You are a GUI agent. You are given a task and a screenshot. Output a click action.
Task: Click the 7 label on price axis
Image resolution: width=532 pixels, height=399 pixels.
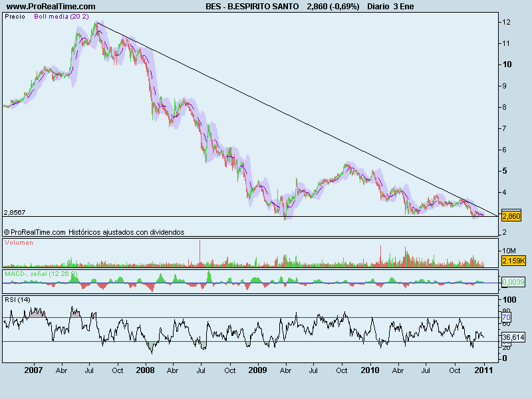(x=505, y=128)
